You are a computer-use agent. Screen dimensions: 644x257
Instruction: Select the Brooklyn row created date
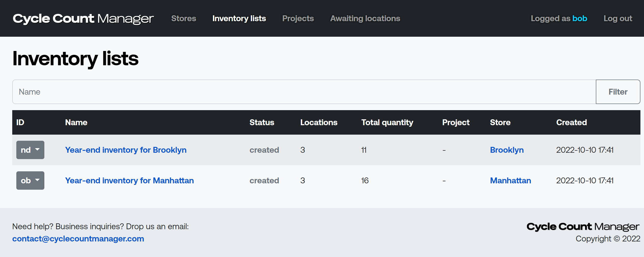click(x=585, y=150)
